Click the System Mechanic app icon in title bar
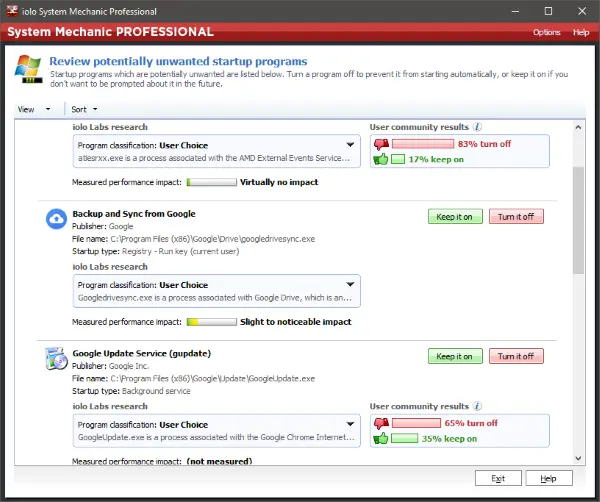 (x=12, y=11)
